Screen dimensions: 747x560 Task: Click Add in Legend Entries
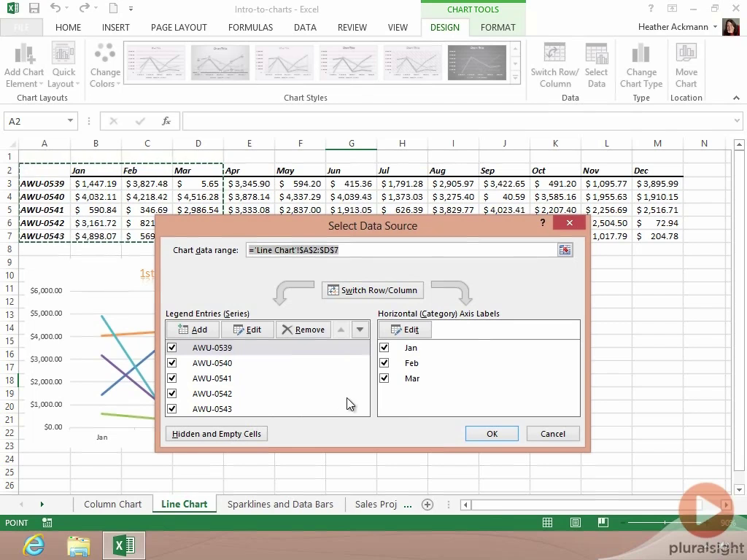pos(193,330)
